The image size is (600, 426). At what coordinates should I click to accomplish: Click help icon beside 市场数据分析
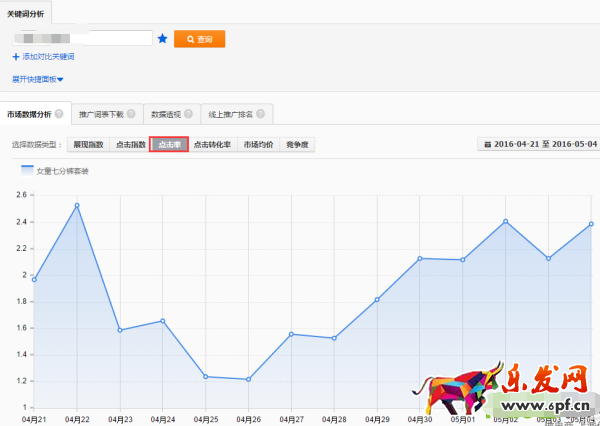click(59, 114)
